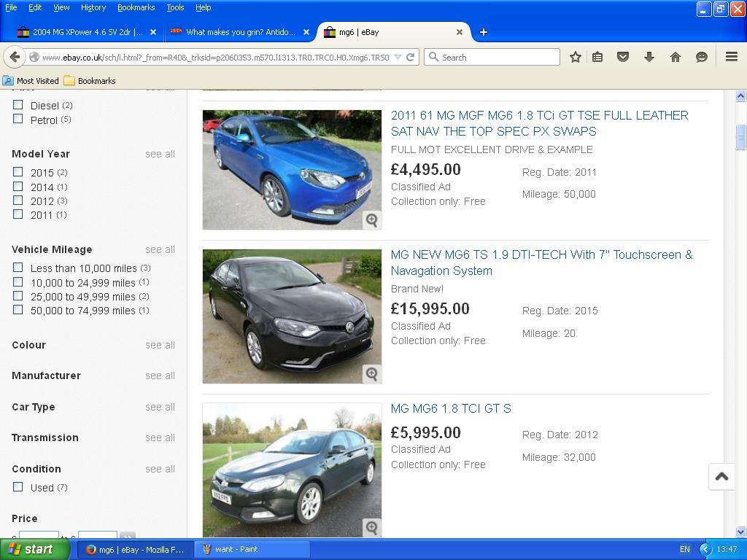Expand 'see all' for Model Year
Image resolution: width=747 pixels, height=560 pixels.
[160, 154]
